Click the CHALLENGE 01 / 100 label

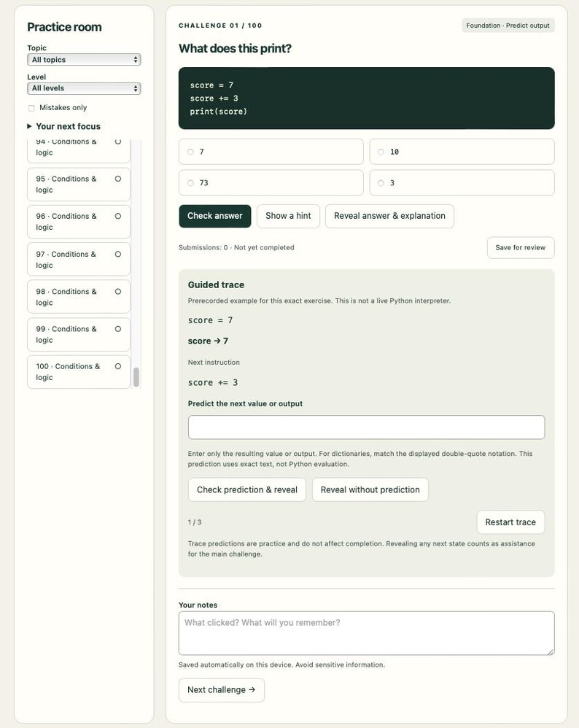220,26
